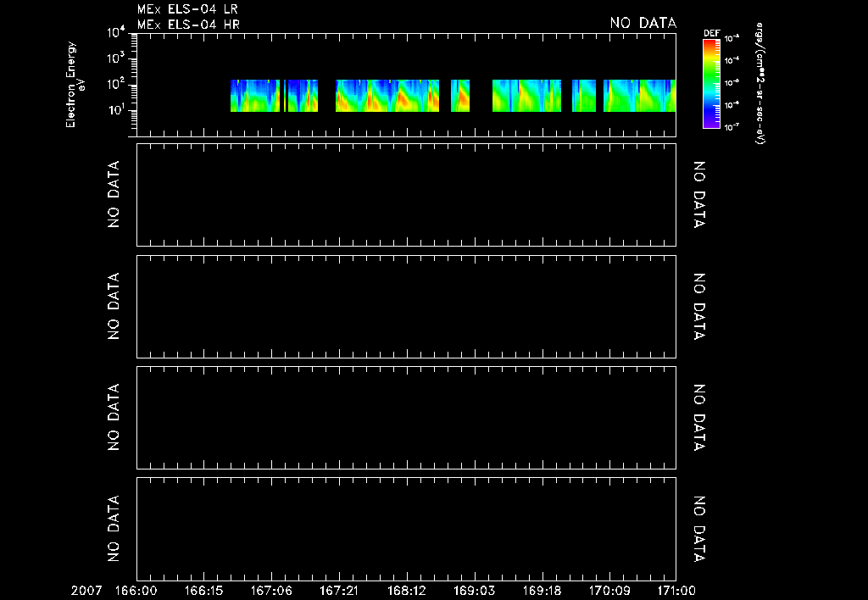The image size is (868, 600).
Task: Click NO DATA label left of fourth panel
Action: (x=114, y=417)
